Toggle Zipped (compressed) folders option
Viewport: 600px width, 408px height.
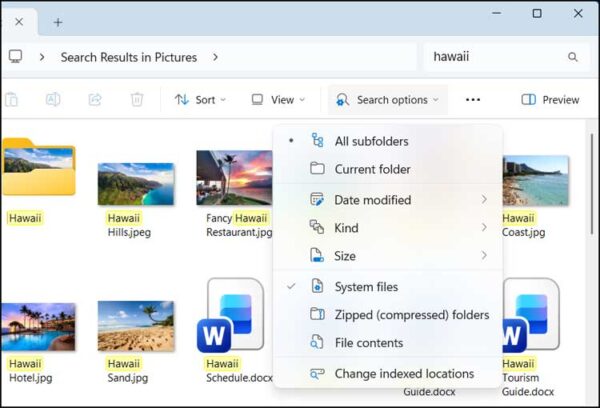(x=387, y=315)
